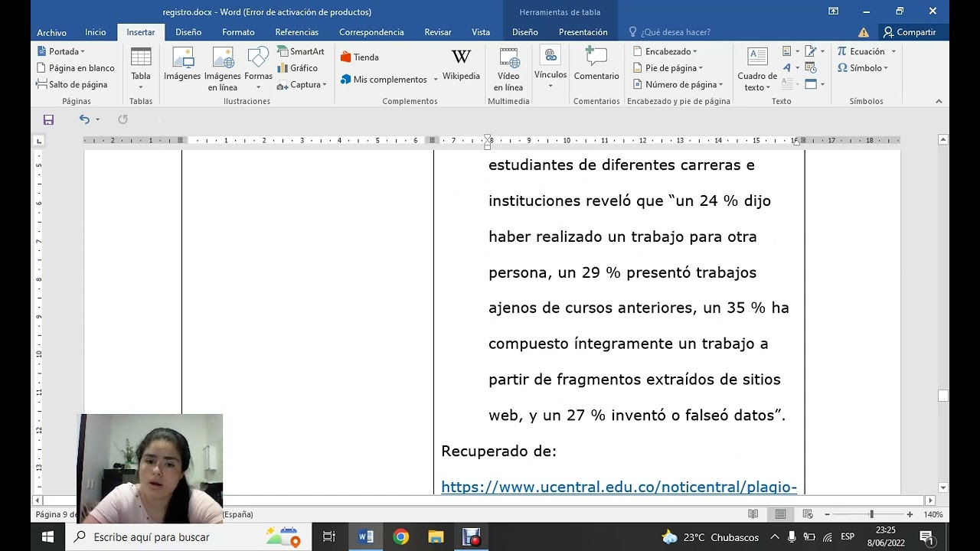Image resolution: width=980 pixels, height=551 pixels.
Task: Open the Formas shapes gallery
Action: 259,68
